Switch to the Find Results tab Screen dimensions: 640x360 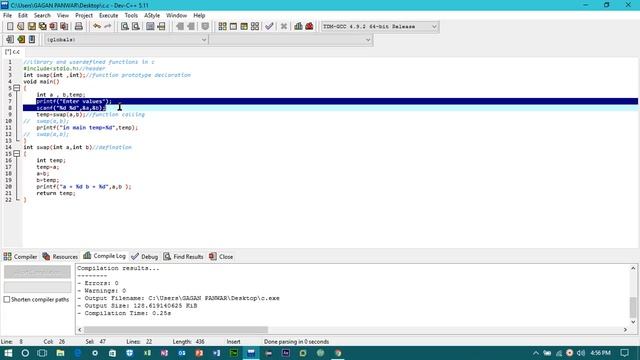click(183, 257)
